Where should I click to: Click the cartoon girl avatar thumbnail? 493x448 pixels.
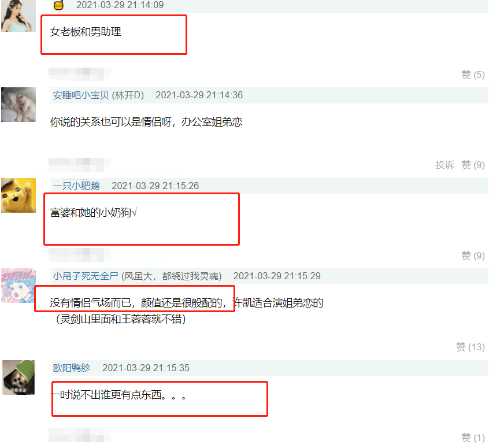click(18, 286)
